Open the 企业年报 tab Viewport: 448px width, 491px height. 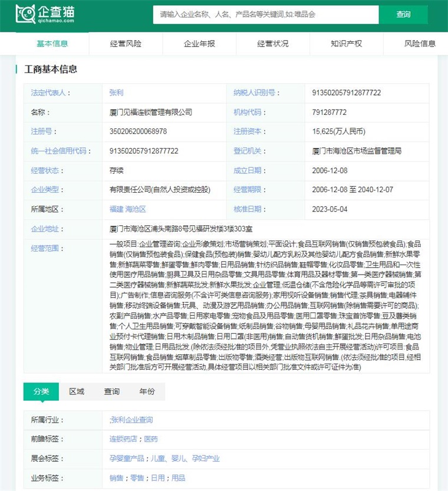click(199, 44)
